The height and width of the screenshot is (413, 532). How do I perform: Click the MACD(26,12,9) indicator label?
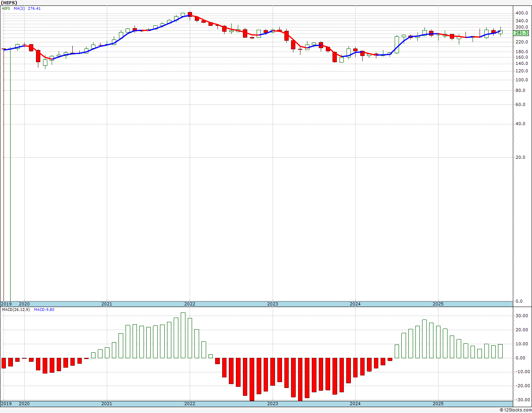tap(16, 309)
